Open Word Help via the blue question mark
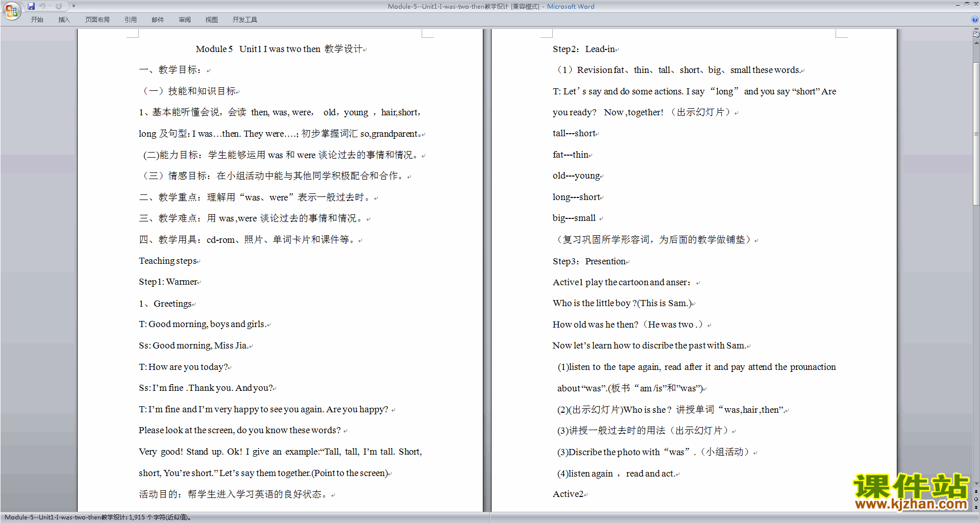 975,19
